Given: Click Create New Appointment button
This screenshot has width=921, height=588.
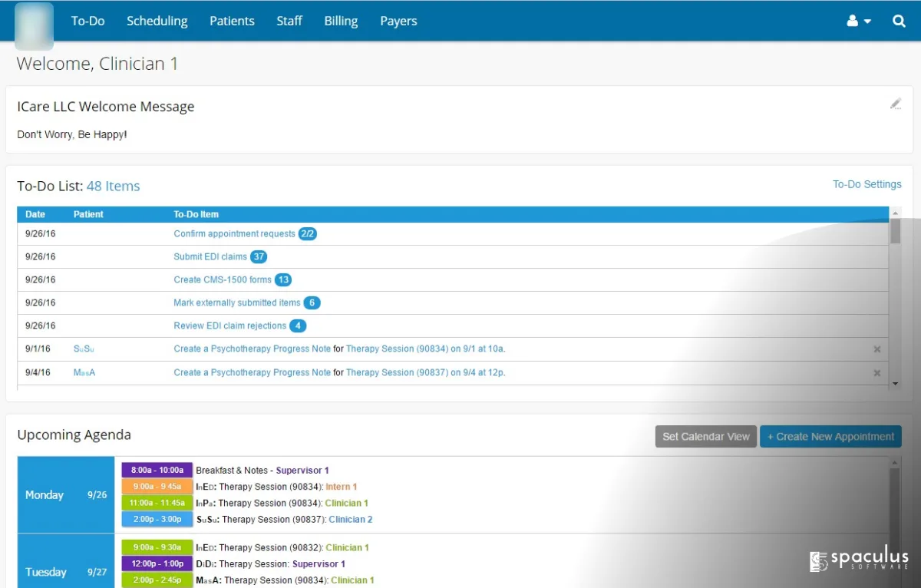Looking at the screenshot, I should click(x=830, y=436).
